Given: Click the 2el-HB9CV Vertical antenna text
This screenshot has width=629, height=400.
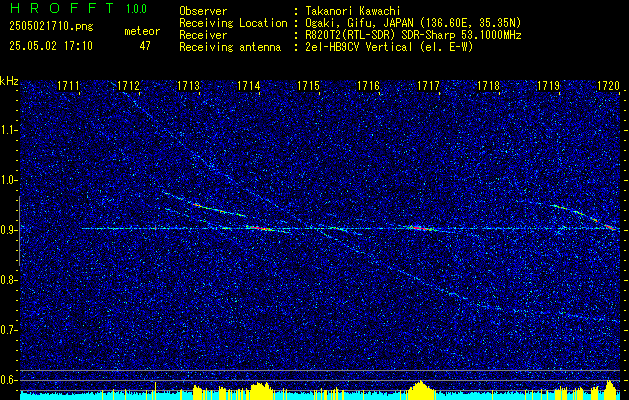Looking at the screenshot, I should click(389, 47).
